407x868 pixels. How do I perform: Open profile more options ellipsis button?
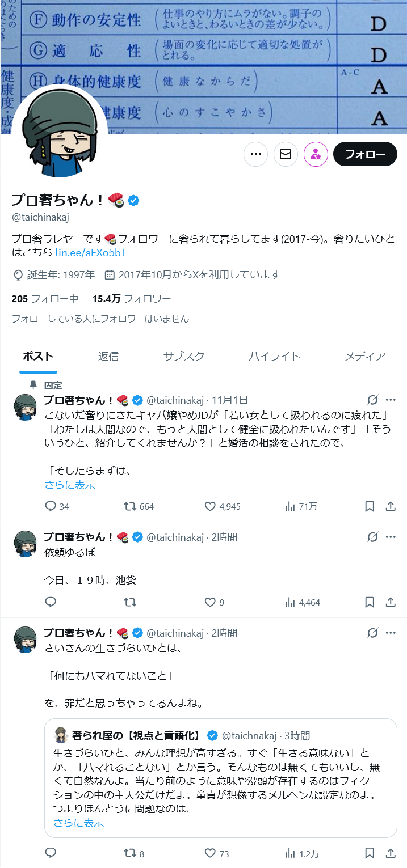point(255,154)
